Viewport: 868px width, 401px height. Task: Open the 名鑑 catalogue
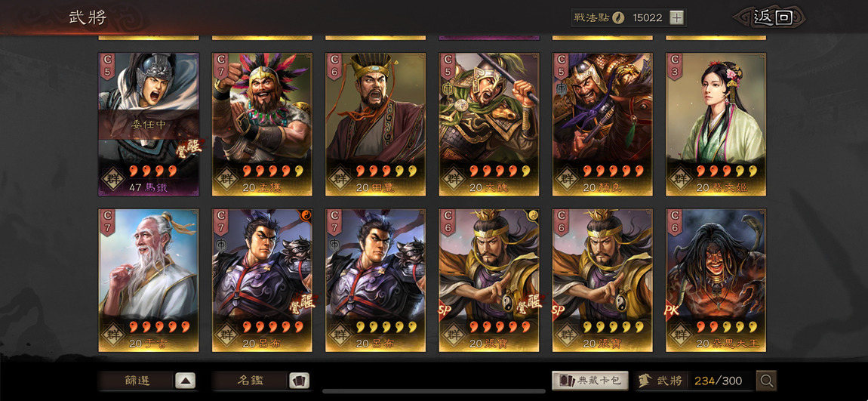(251, 381)
